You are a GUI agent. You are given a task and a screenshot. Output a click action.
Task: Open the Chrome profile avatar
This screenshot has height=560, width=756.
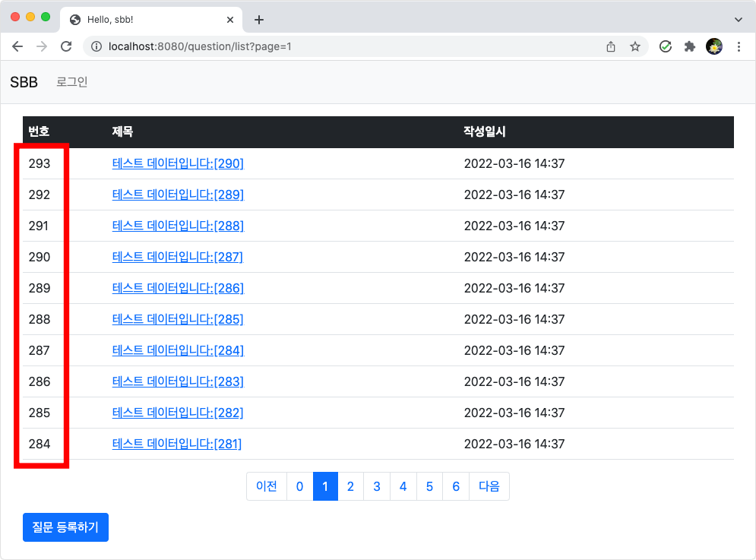pyautogui.click(x=714, y=46)
